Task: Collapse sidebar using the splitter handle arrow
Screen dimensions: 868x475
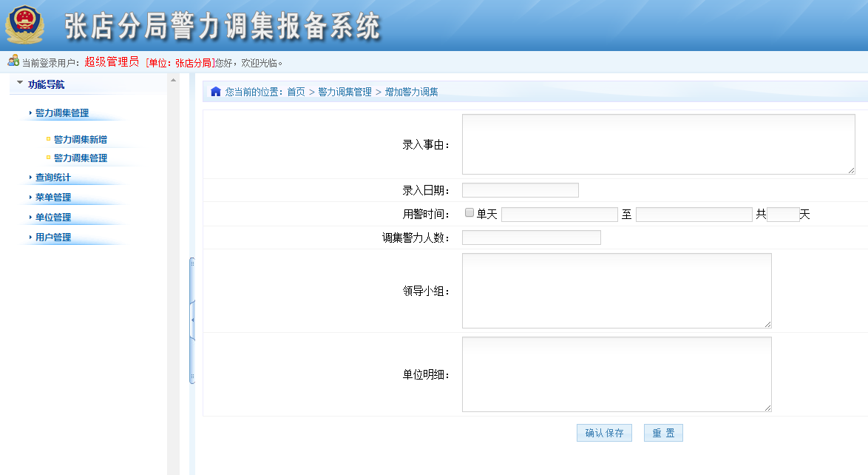Action: click(192, 320)
